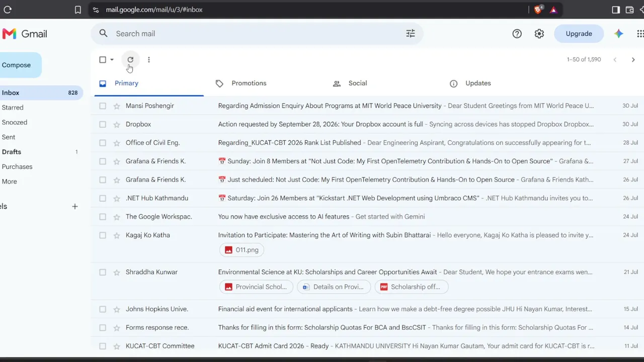Open the Scholarship off... PDF attachment chip
Image resolution: width=644 pixels, height=362 pixels.
pos(411,287)
